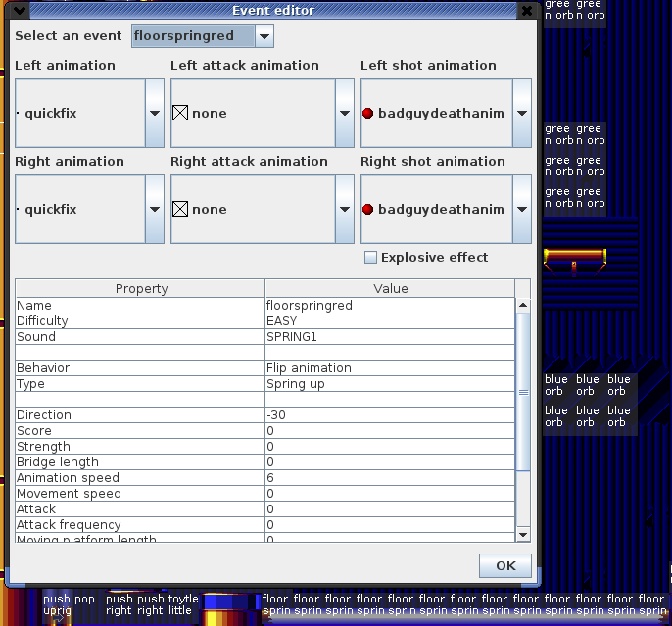Select the Behavior value Flip animation
This screenshot has width=672, height=626.
pyautogui.click(x=390, y=367)
